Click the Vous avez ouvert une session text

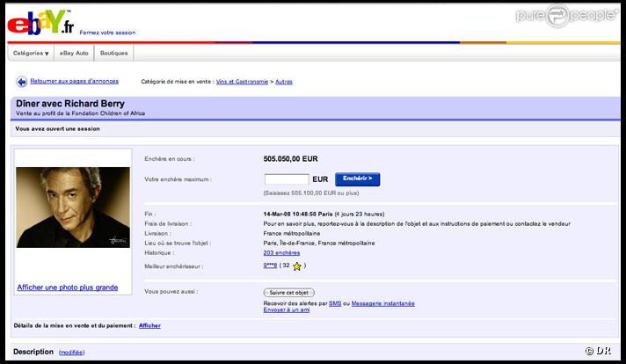click(57, 129)
